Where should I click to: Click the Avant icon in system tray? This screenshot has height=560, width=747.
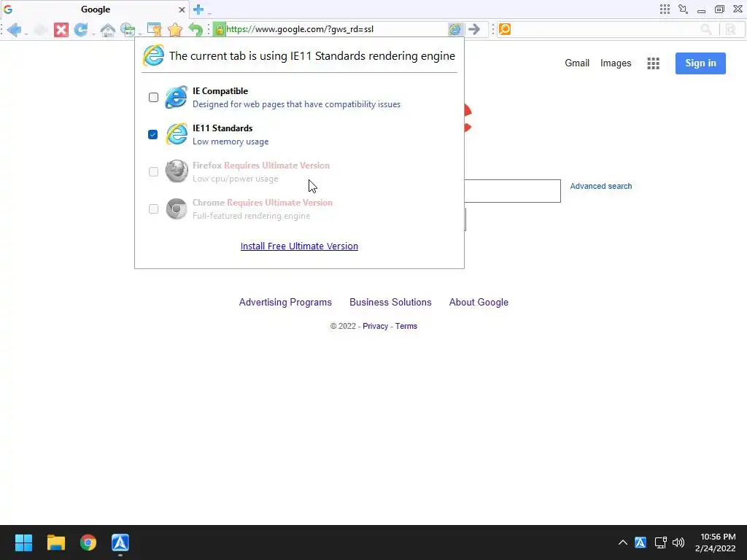640,542
